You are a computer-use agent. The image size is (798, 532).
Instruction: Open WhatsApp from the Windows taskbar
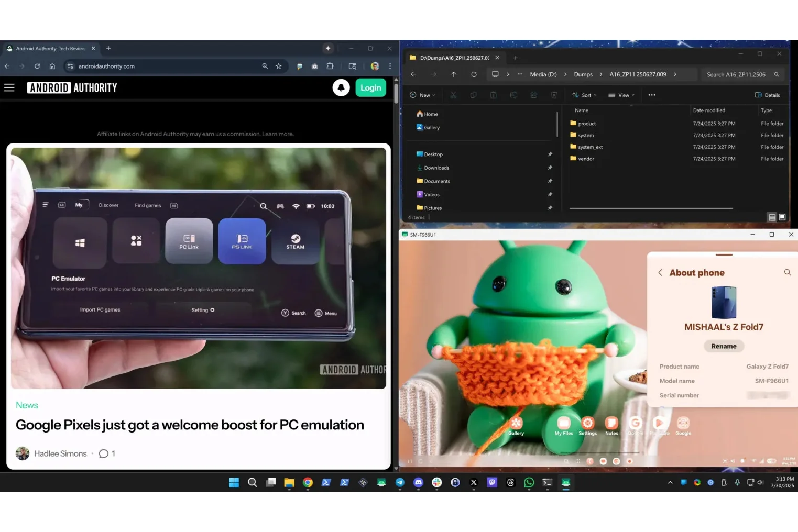(x=529, y=482)
